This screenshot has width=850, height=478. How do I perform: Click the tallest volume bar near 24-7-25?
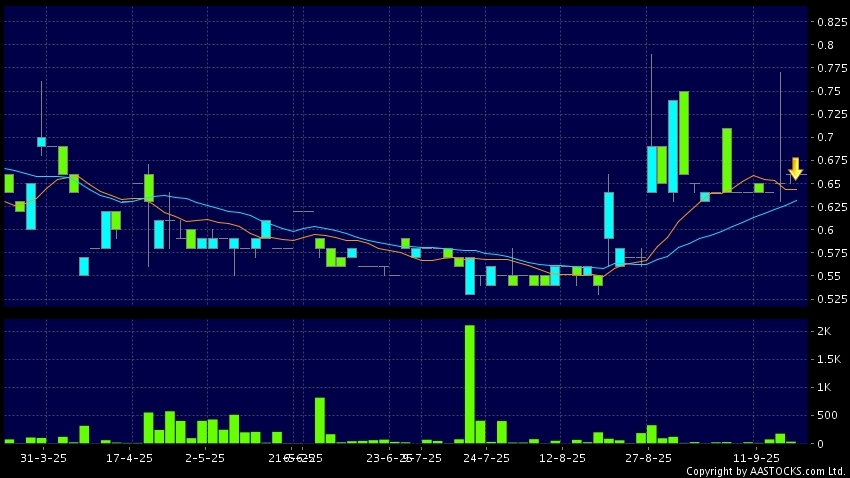(x=470, y=384)
